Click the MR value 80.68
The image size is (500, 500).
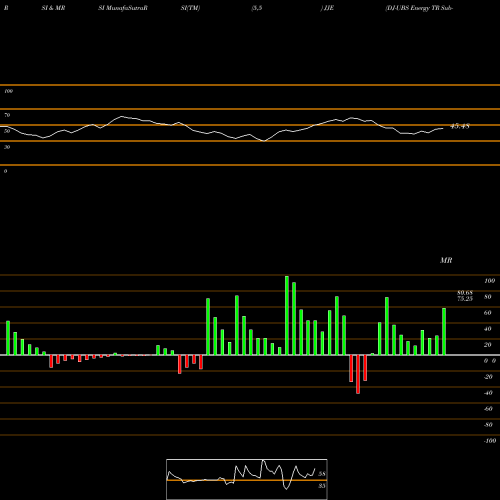click(x=465, y=293)
